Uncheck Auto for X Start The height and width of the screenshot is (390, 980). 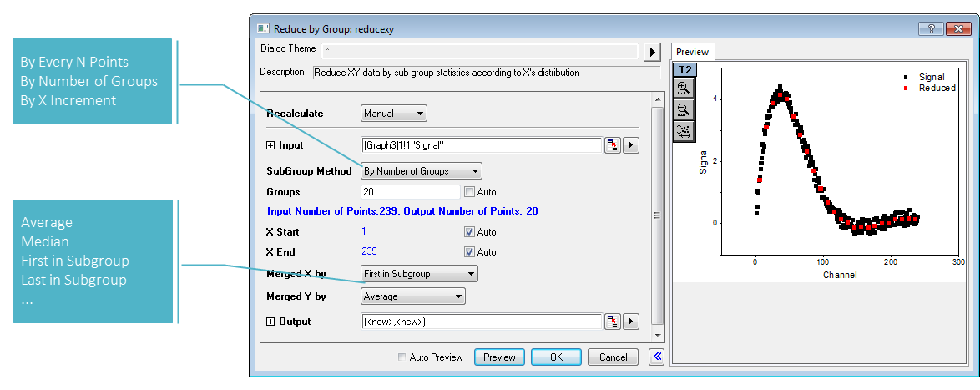tap(469, 232)
